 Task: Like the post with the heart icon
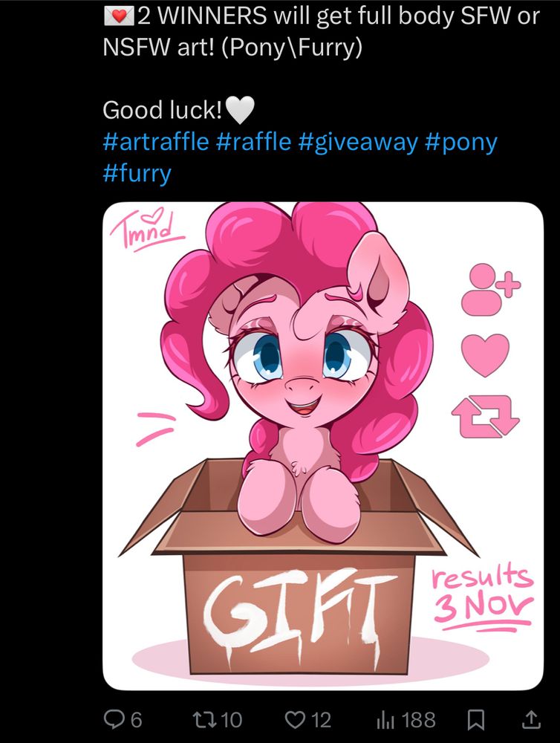[x=295, y=719]
